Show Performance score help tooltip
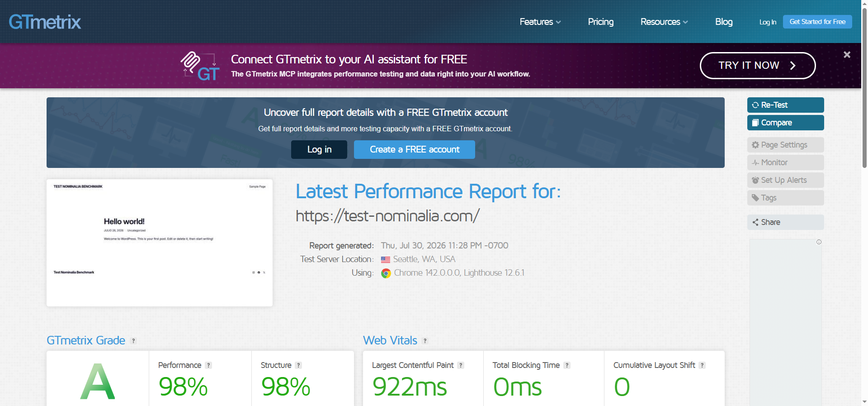 [x=208, y=365]
